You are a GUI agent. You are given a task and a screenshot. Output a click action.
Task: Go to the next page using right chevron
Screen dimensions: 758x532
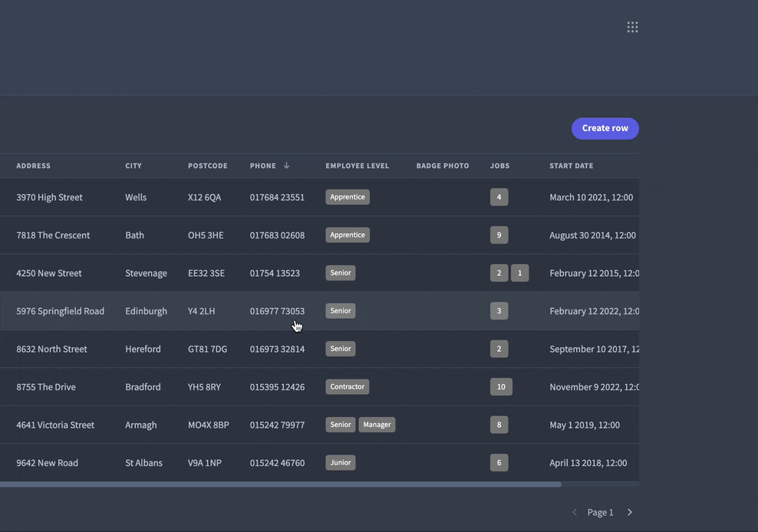click(629, 511)
